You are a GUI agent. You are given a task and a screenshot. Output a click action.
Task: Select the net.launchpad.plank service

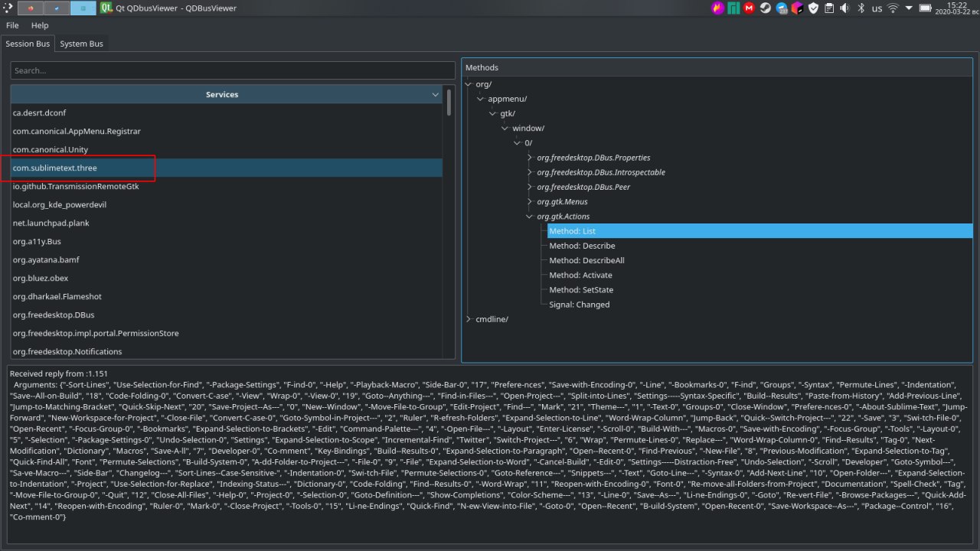227,223
